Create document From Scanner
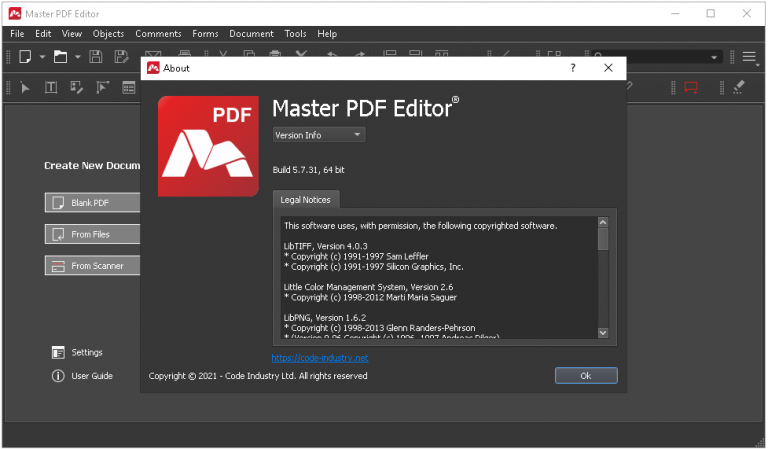The height and width of the screenshot is (449, 768). (x=93, y=265)
